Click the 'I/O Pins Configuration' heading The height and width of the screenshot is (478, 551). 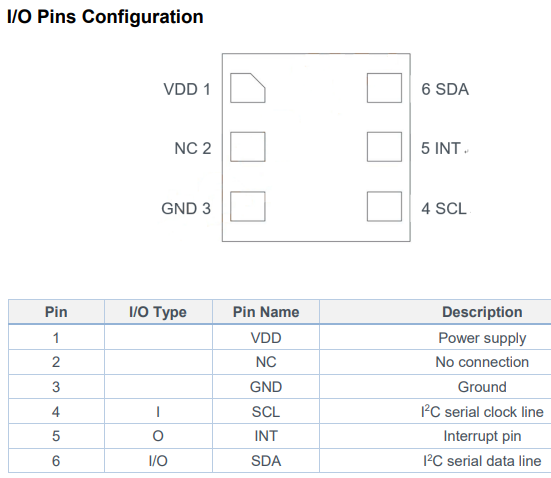click(x=105, y=17)
